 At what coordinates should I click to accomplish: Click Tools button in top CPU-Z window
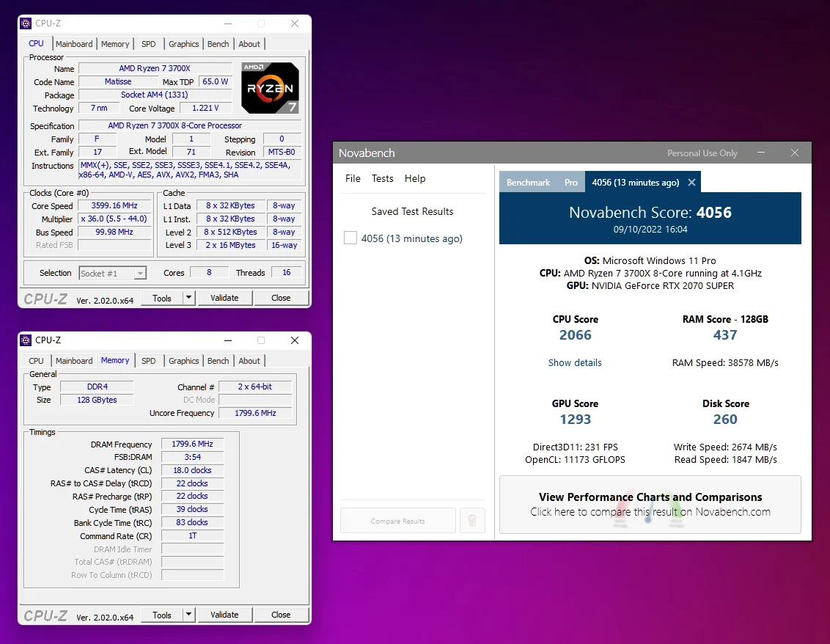162,299
